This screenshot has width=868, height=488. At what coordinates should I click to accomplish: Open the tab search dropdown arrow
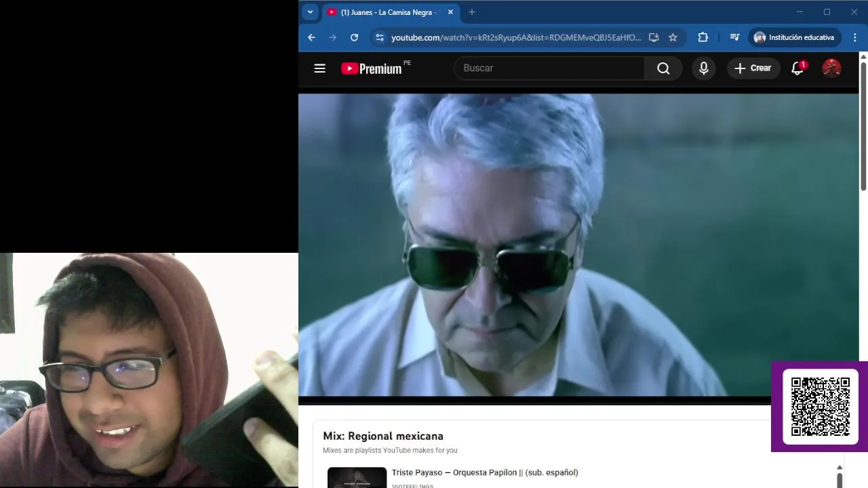(x=310, y=12)
